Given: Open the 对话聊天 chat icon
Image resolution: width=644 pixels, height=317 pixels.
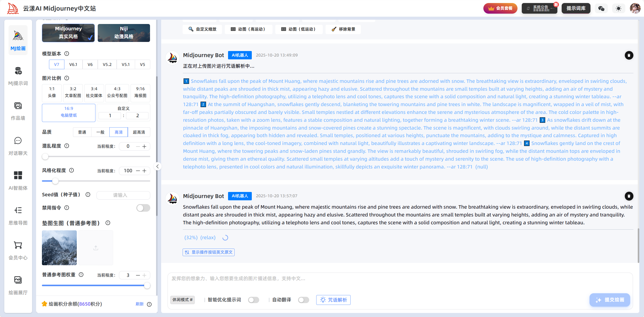Looking at the screenshot, I should (x=18, y=141).
